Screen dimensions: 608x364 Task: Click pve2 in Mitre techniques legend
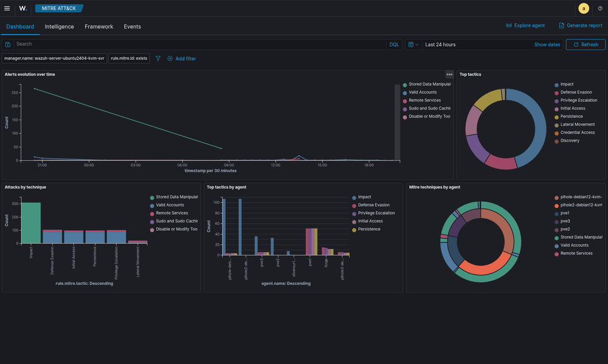[x=562, y=230]
